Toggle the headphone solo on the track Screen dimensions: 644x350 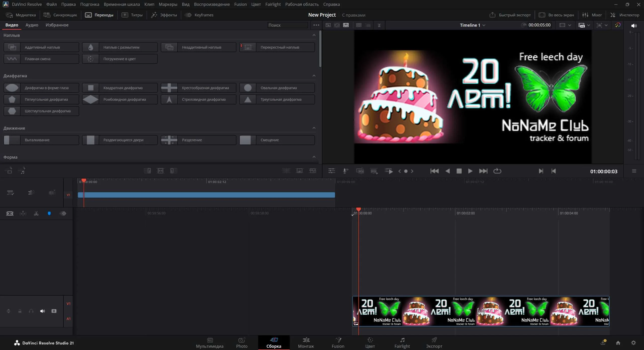[x=31, y=311]
